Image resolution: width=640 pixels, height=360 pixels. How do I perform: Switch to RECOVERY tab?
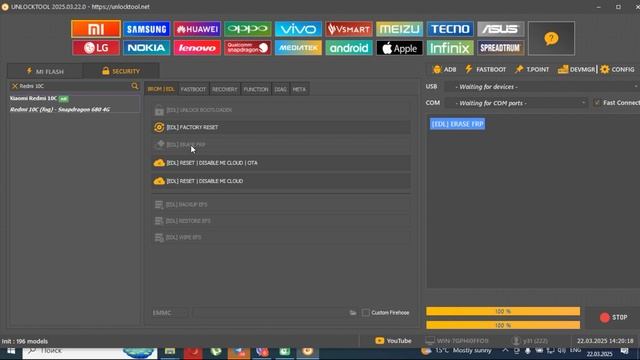click(224, 89)
